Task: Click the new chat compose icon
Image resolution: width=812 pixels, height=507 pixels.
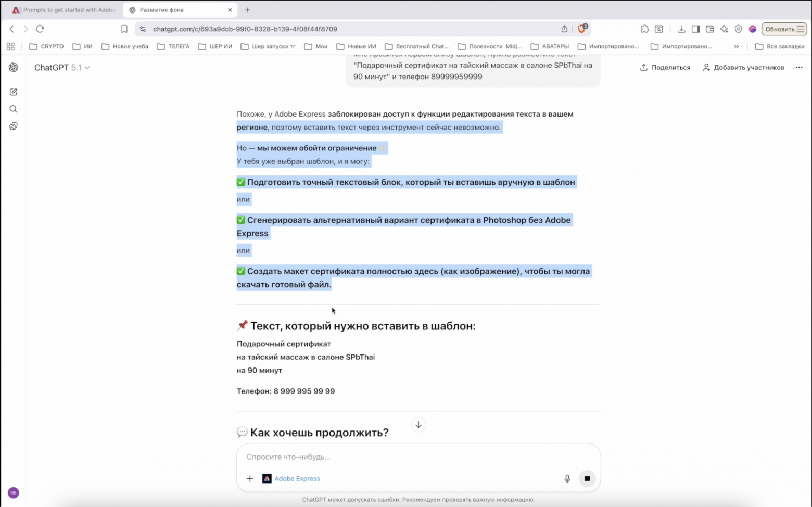Action: [14, 92]
